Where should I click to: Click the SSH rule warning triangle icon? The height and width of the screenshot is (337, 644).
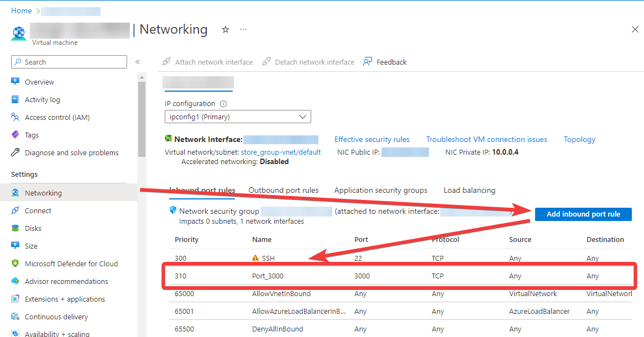point(255,258)
